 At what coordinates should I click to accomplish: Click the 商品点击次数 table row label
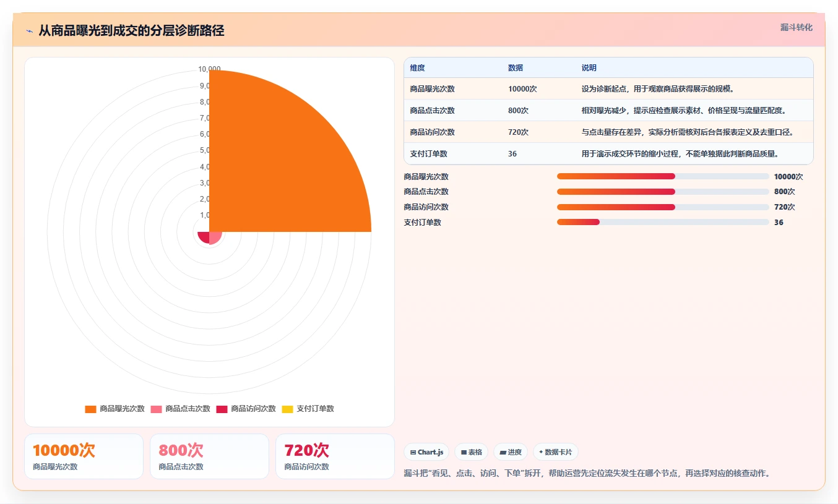coord(432,111)
